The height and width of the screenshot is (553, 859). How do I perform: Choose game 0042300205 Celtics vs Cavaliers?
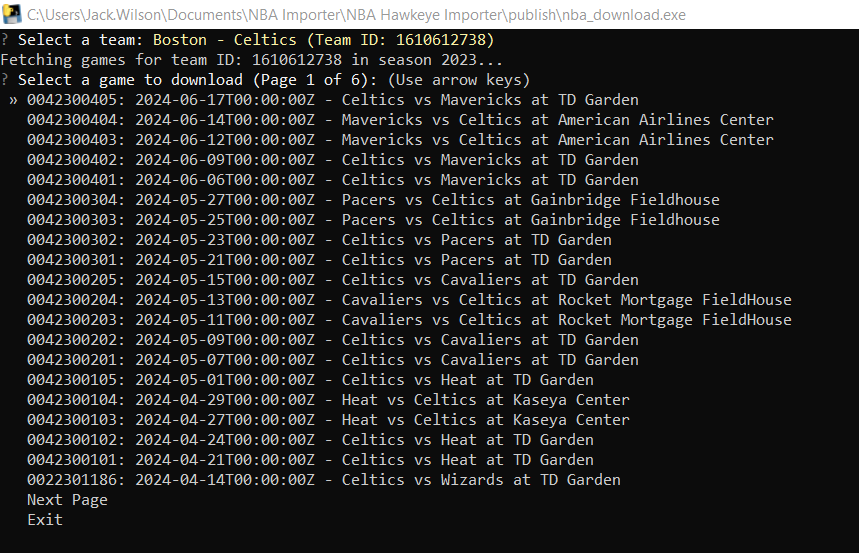coord(333,280)
